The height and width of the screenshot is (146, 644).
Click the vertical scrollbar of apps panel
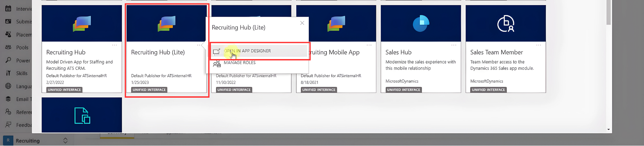point(608,13)
